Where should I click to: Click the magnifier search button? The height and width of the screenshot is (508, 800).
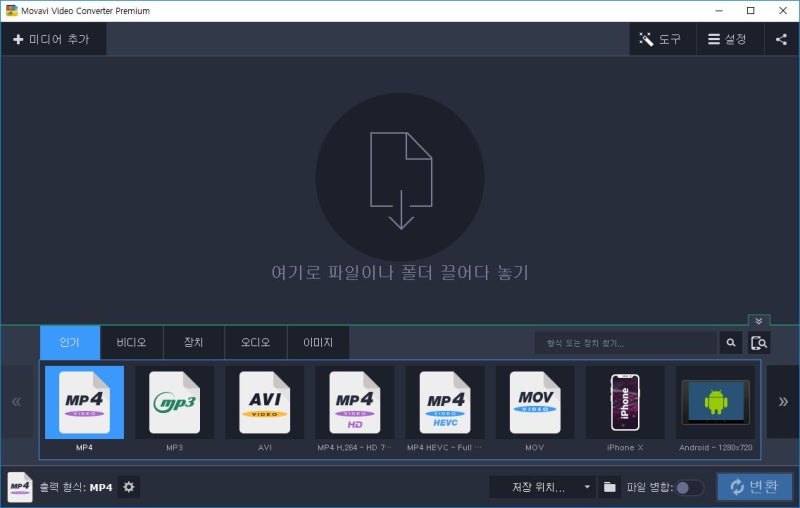731,343
